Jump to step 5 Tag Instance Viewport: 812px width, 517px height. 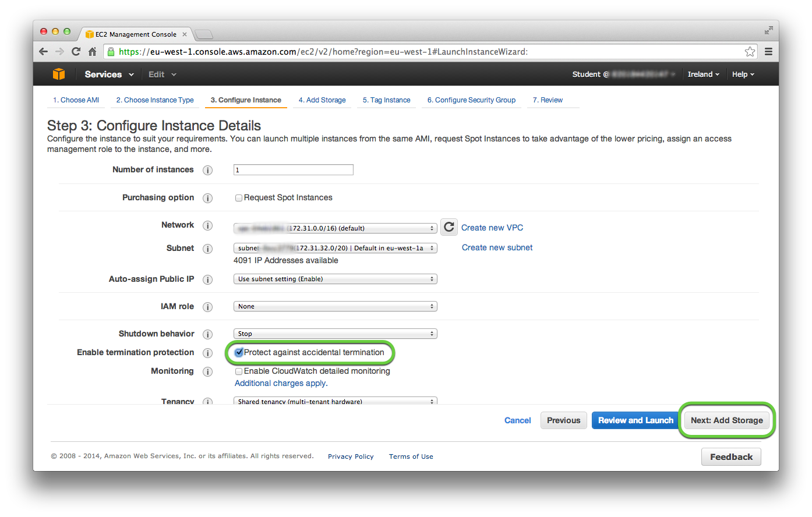pyautogui.click(x=387, y=100)
